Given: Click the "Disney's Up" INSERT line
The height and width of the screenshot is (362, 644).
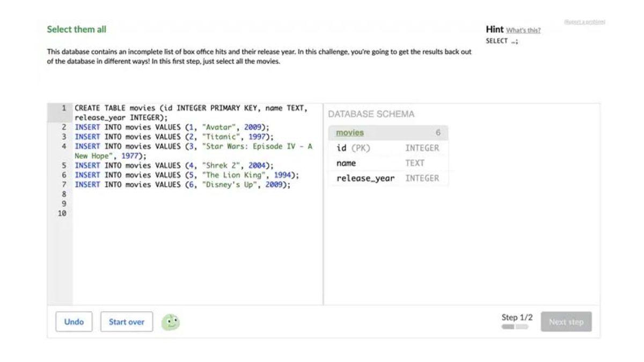Looking at the screenshot, I should point(182,184).
